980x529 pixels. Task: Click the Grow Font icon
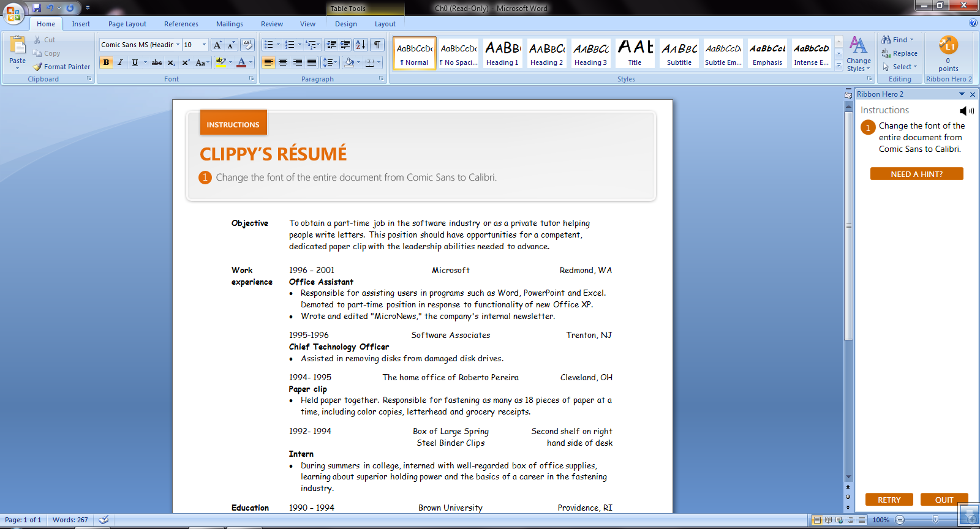(x=217, y=45)
